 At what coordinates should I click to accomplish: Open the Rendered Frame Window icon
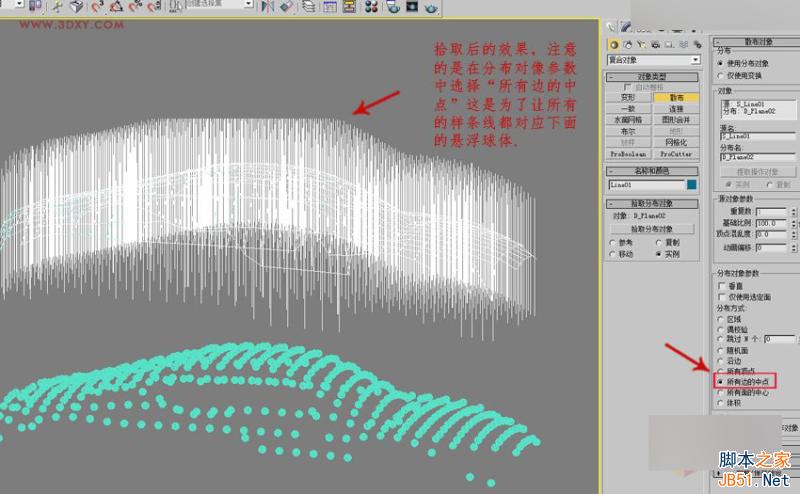click(x=412, y=6)
